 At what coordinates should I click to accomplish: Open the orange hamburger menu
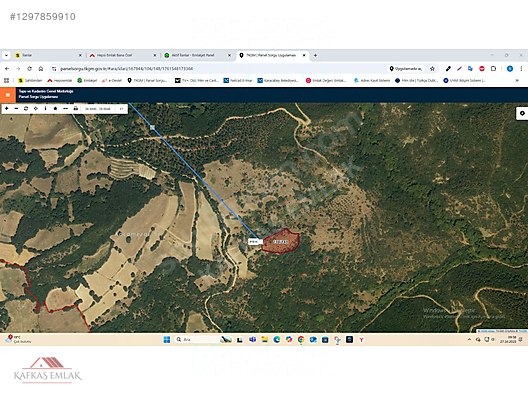(8, 95)
